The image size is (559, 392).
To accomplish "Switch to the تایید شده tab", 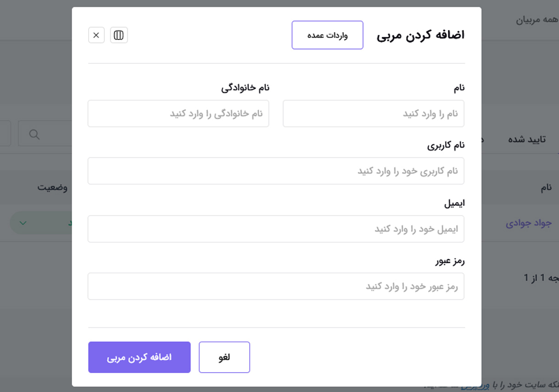I will click(526, 140).
